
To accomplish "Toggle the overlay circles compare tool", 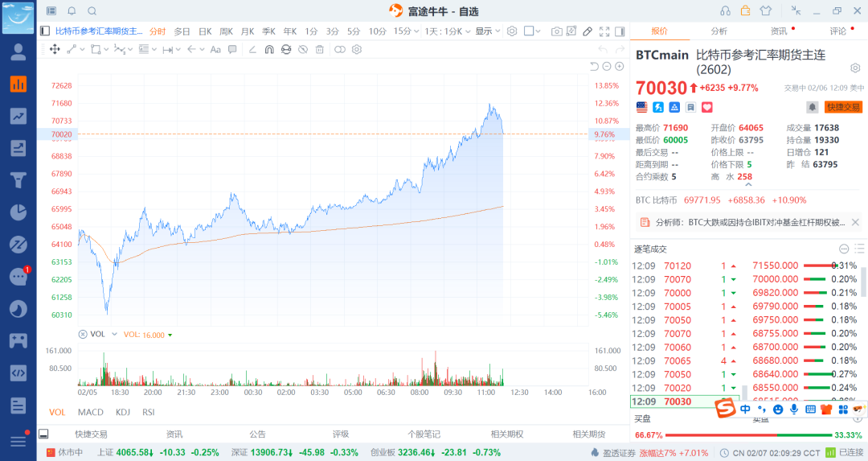I will tap(340, 49).
